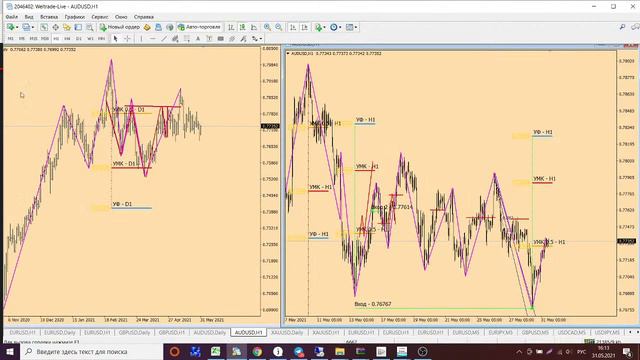Open the Periods clock tool
Image resolution: width=640 pixels, height=360 pixels.
click(334, 27)
